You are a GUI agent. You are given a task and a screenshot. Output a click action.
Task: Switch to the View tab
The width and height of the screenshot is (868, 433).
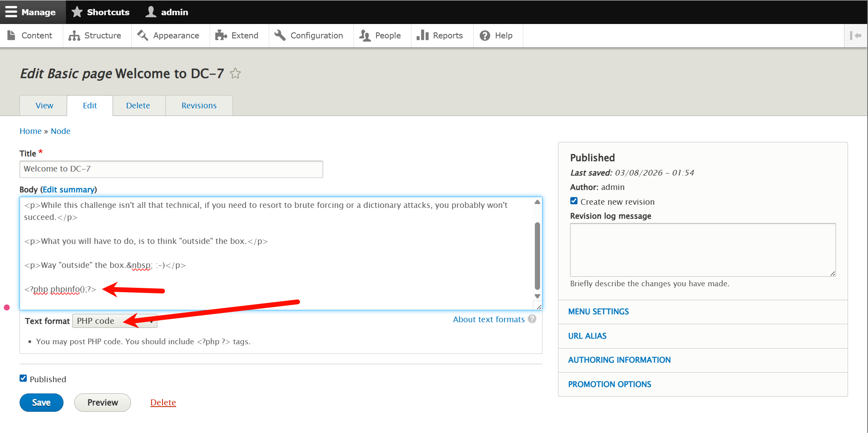(44, 106)
